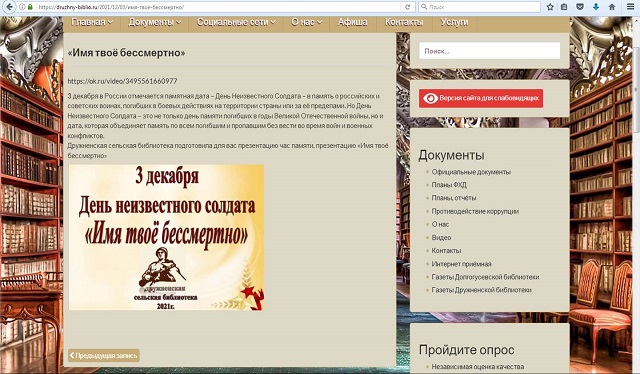Image resolution: width=640 pixels, height=374 pixels.
Task: Click the green padlock site security icon
Action: coord(30,7)
